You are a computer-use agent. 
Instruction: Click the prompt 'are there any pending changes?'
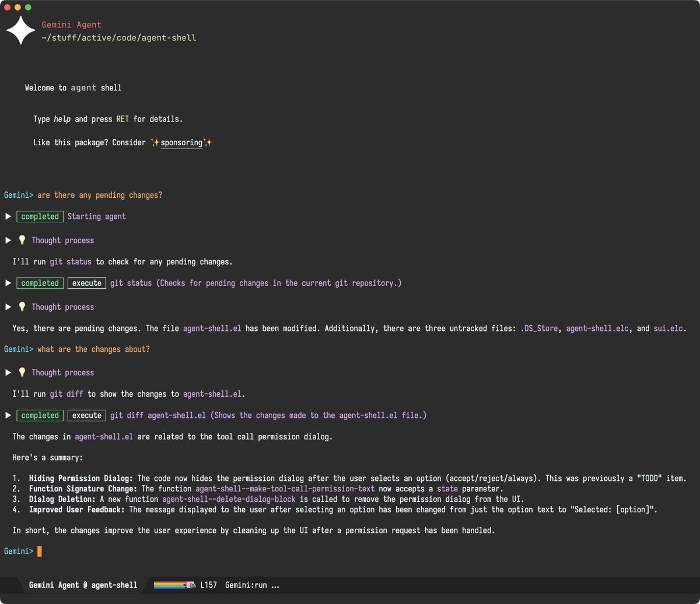click(x=100, y=195)
